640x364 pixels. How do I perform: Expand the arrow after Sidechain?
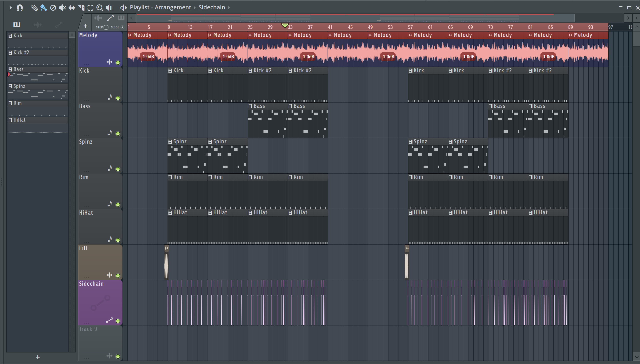(x=229, y=8)
